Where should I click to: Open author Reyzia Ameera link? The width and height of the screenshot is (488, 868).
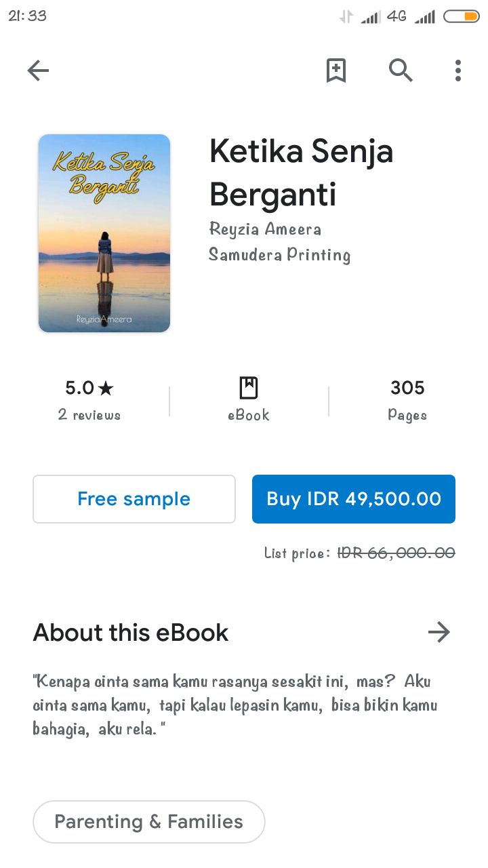click(x=265, y=229)
